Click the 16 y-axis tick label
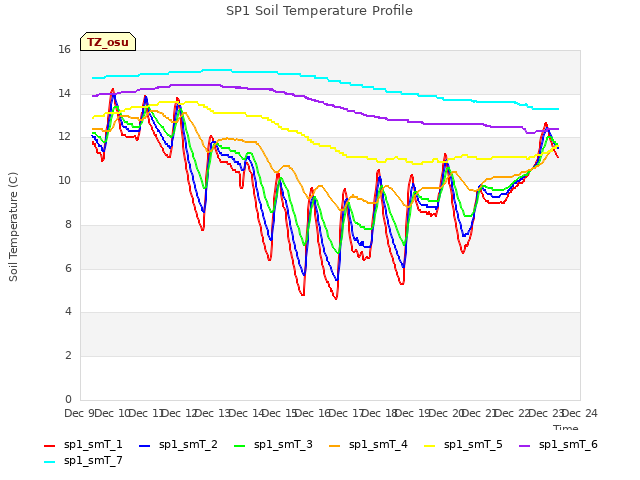This screenshot has width=640, height=480. pyautogui.click(x=64, y=50)
